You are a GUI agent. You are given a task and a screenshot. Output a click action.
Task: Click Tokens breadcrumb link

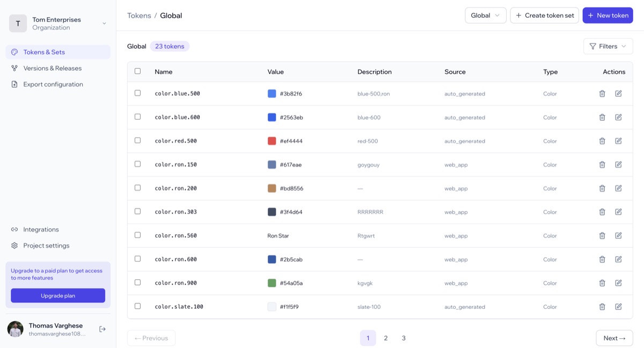coord(139,16)
